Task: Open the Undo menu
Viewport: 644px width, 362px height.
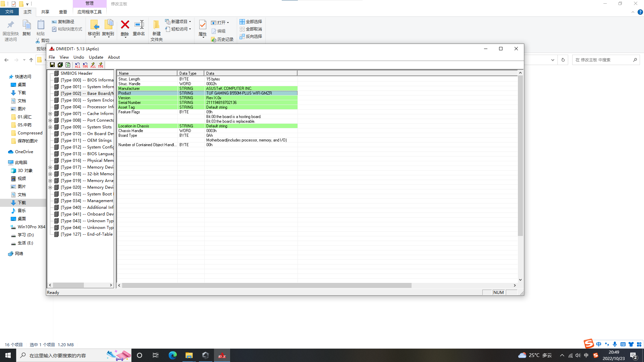Action: tap(78, 57)
